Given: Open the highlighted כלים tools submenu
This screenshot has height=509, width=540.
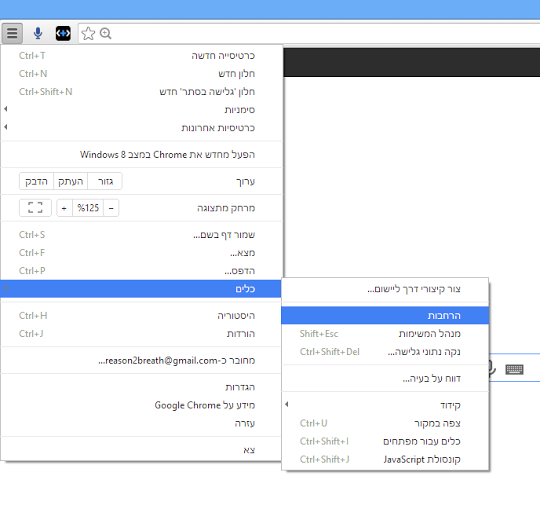Looking at the screenshot, I should [x=141, y=289].
